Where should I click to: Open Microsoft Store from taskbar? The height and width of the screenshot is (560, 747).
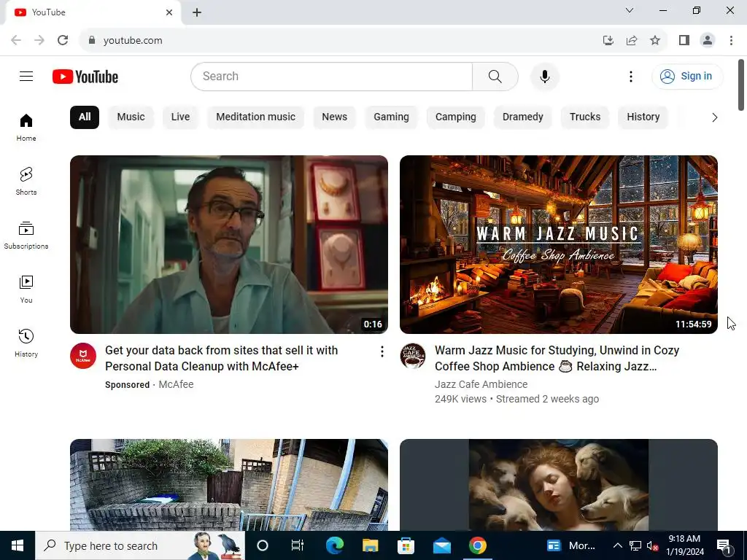(x=406, y=545)
